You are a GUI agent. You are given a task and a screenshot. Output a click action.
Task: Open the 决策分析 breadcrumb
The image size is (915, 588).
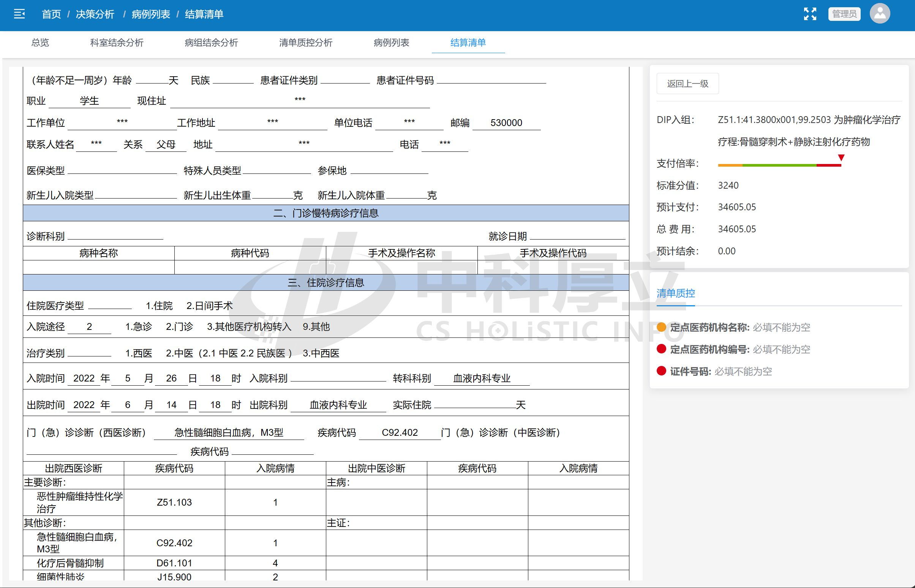coord(95,14)
